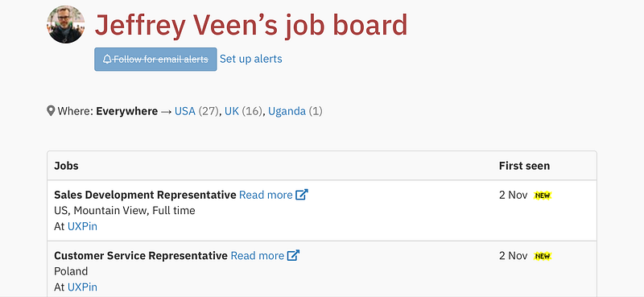Click NEW badge on Customer Service Representative row
Image resolution: width=644 pixels, height=297 pixels.
click(542, 256)
